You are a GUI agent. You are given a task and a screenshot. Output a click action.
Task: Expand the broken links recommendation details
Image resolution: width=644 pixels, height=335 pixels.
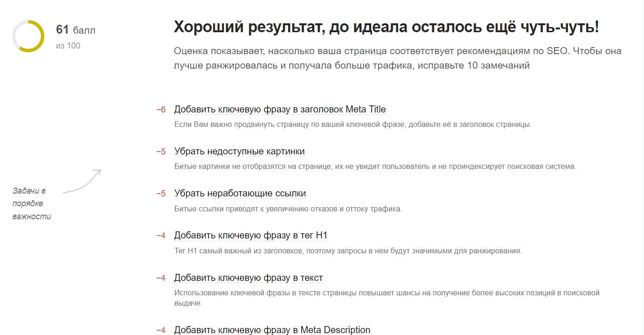[x=240, y=193]
